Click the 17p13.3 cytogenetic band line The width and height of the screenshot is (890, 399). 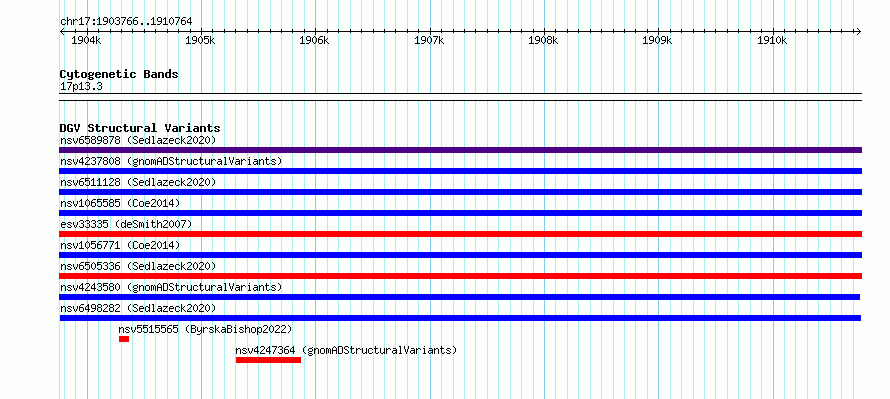point(460,97)
